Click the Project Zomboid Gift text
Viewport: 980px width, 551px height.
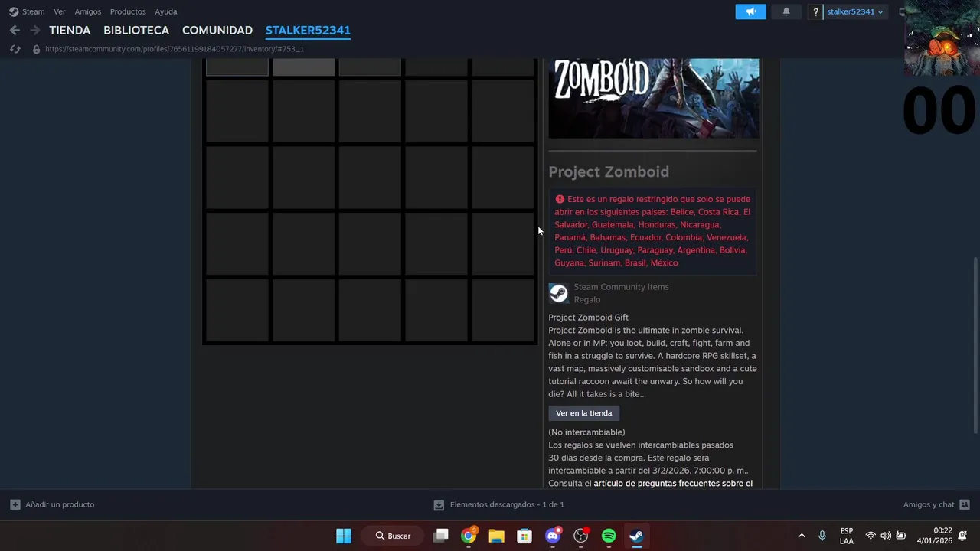click(x=588, y=318)
